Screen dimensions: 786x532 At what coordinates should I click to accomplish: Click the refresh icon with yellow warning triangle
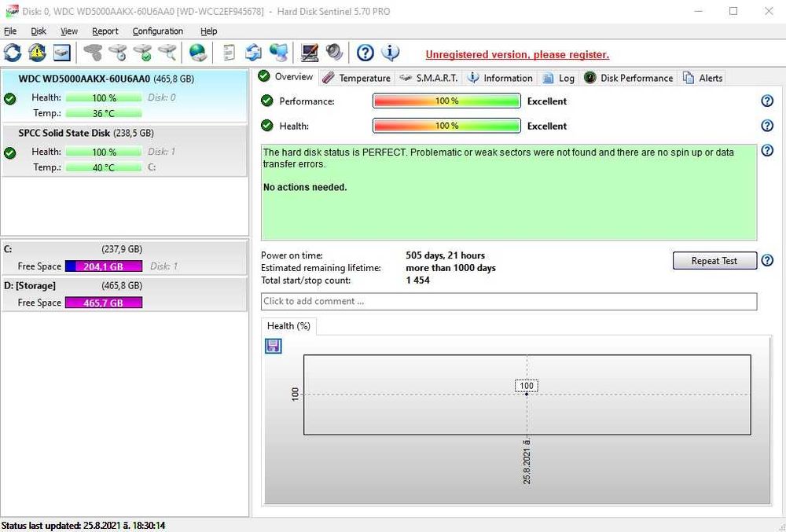click(x=37, y=52)
